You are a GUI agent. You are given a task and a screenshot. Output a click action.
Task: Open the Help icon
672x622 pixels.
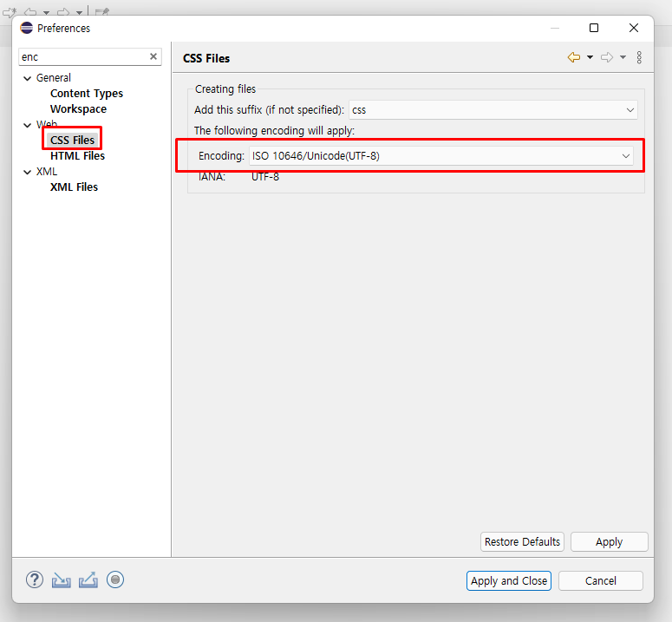click(35, 579)
